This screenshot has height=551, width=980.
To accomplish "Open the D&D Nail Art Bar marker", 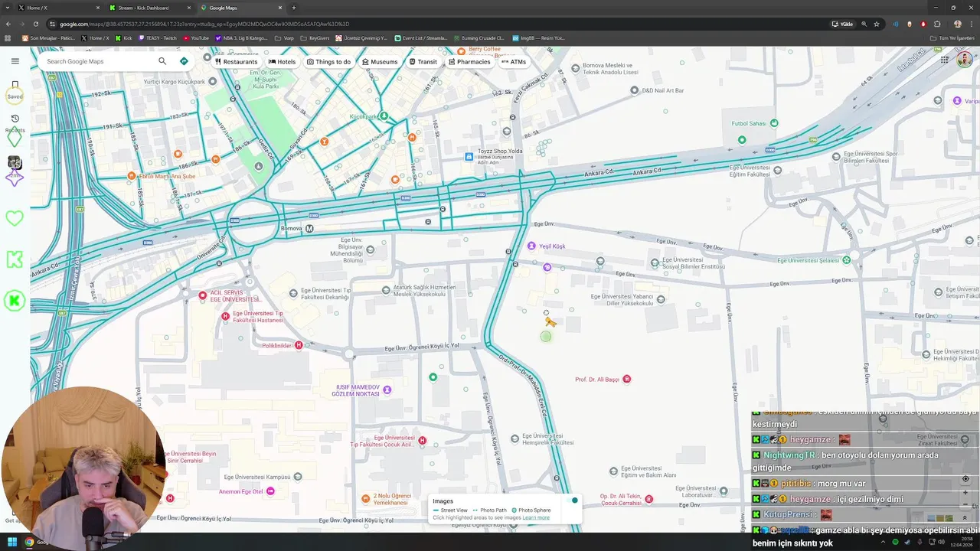I will click(x=634, y=90).
